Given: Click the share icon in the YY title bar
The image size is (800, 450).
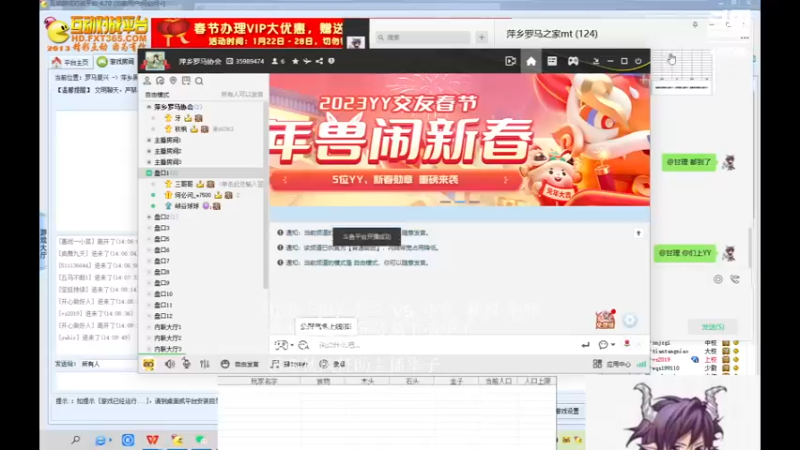Looking at the screenshot, I should click(x=319, y=61).
